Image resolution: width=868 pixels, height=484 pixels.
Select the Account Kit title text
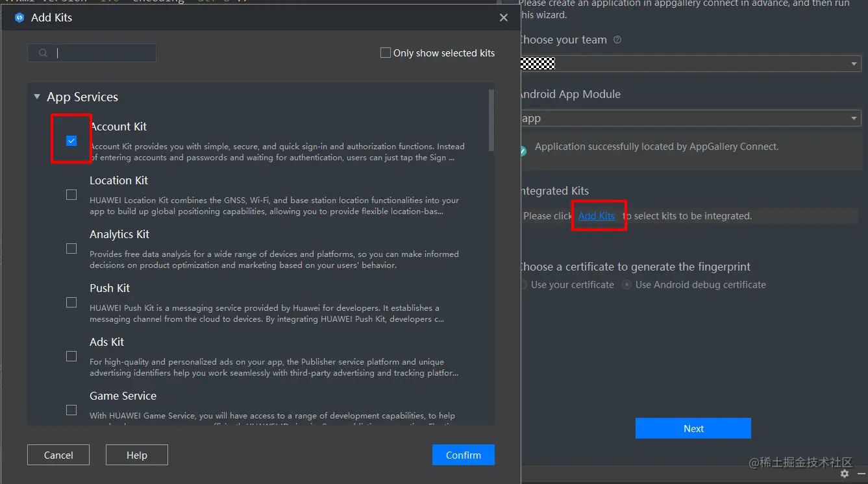119,127
